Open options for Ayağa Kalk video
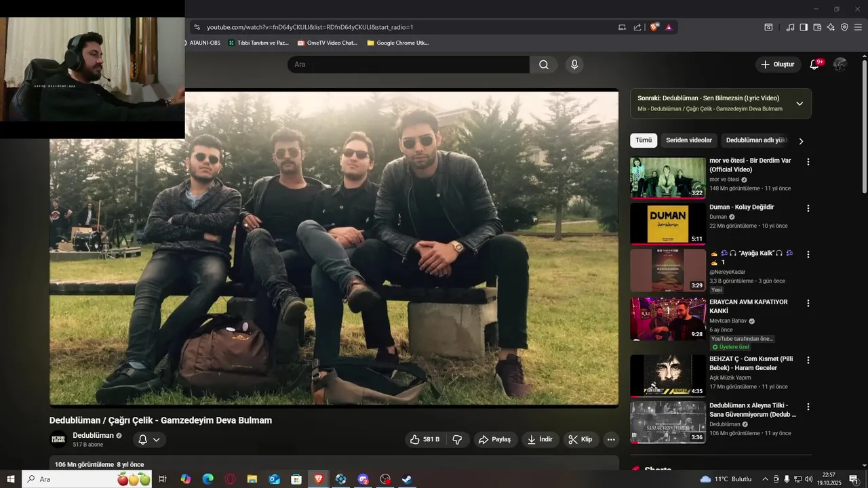 click(808, 254)
